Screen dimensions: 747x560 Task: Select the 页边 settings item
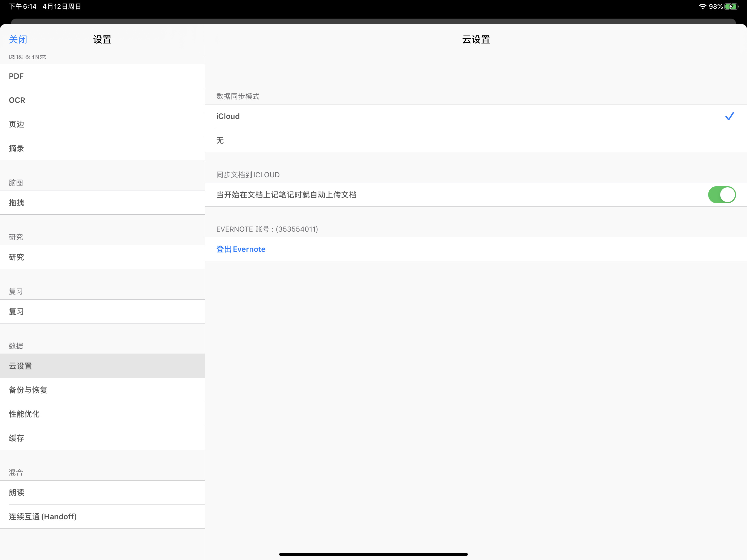(x=102, y=124)
